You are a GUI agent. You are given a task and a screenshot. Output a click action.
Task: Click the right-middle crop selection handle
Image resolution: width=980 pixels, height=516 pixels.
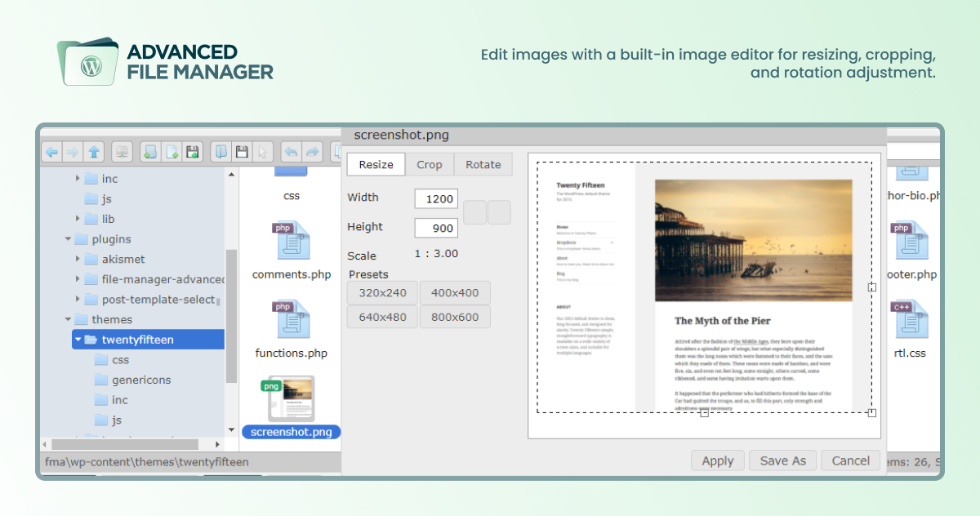click(x=872, y=287)
